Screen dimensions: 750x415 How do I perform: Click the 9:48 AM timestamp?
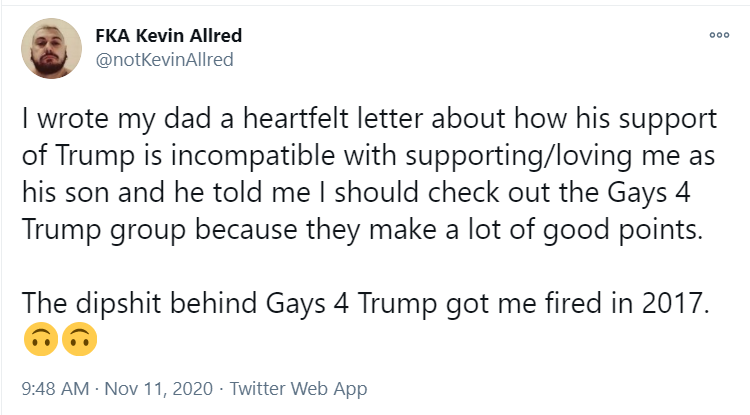point(55,388)
